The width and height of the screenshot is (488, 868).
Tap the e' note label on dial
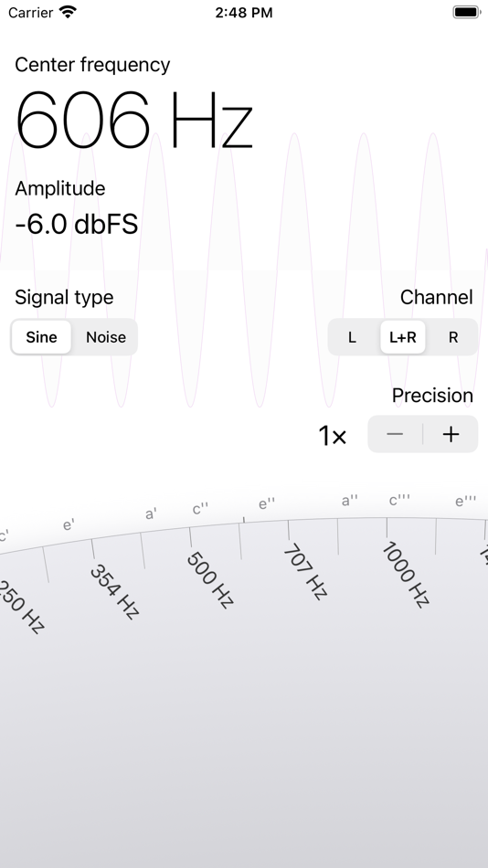point(69,524)
